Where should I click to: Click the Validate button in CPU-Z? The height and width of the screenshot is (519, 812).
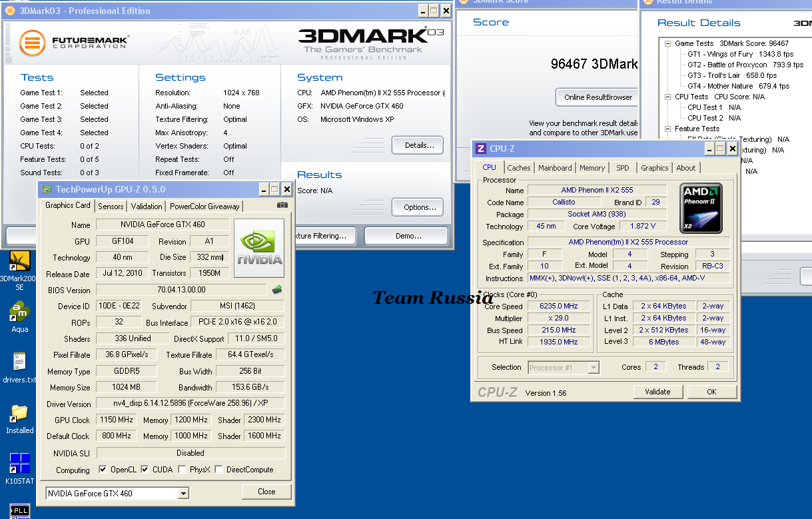[657, 392]
